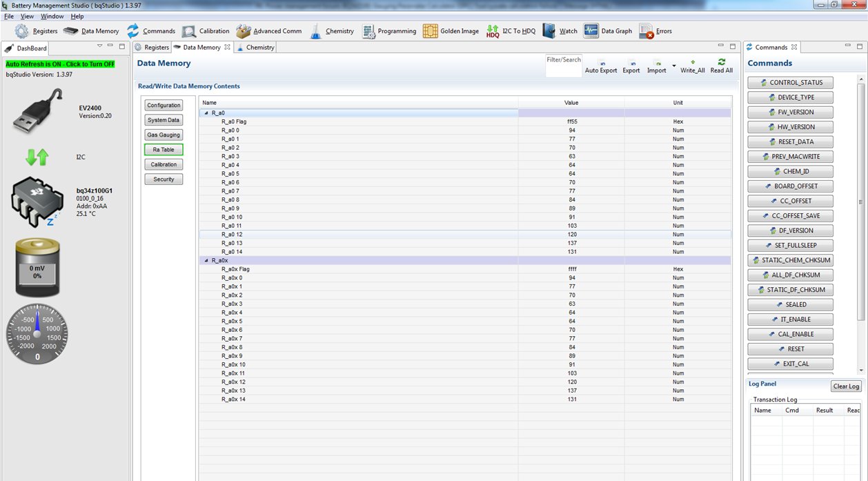Open the Golden Image tool
Viewport: 868px width, 481px height.
coord(451,31)
